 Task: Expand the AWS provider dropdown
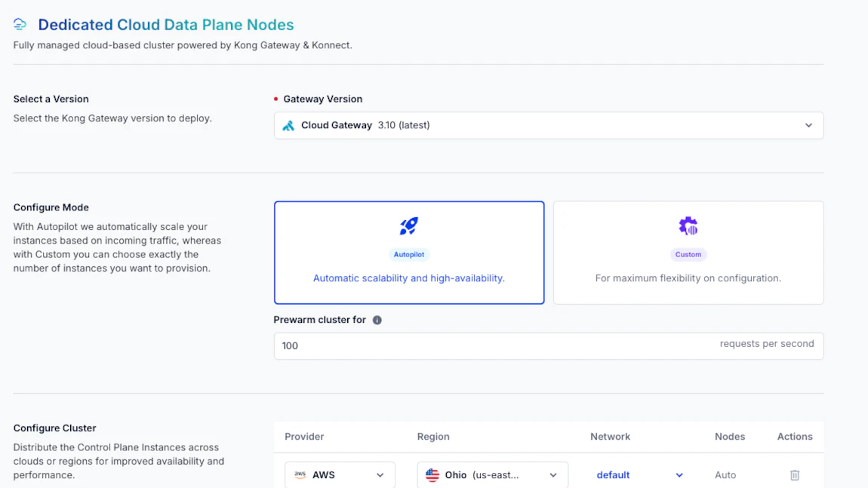340,474
